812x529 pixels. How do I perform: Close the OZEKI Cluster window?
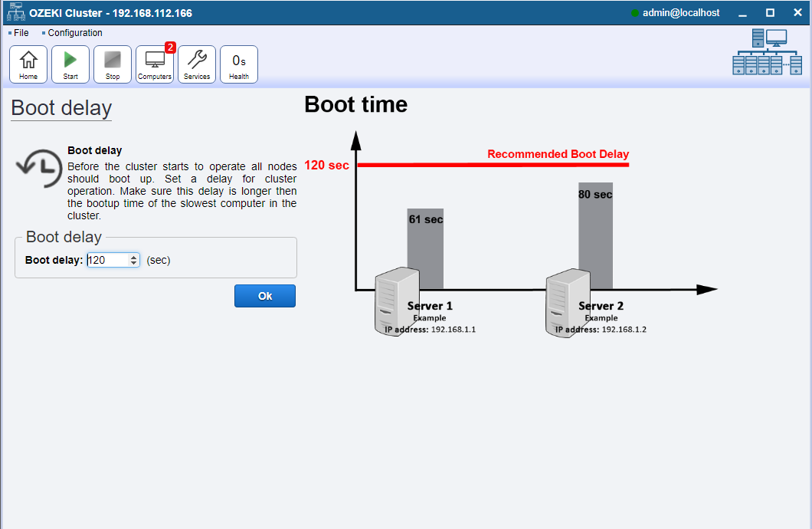(x=797, y=13)
